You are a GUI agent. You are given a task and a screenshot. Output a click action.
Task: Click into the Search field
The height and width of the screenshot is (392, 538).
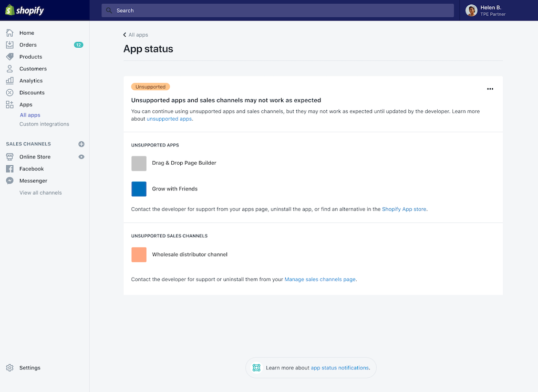[x=277, y=10]
